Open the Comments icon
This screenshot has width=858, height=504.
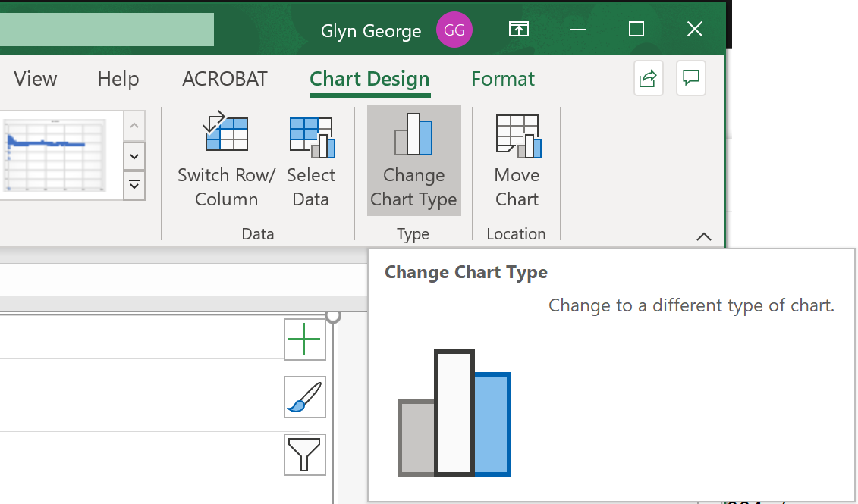[691, 79]
